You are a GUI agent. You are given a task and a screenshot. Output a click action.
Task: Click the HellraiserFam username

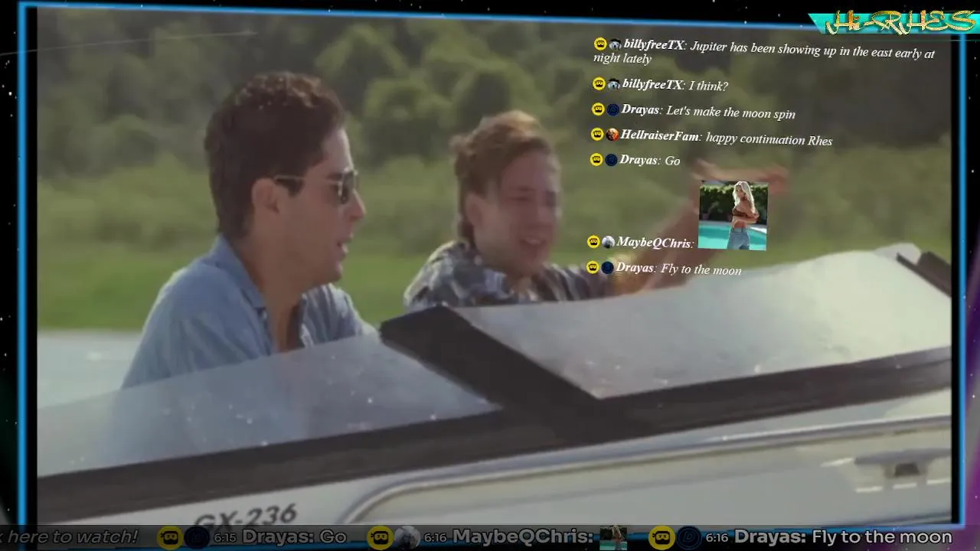click(x=660, y=135)
